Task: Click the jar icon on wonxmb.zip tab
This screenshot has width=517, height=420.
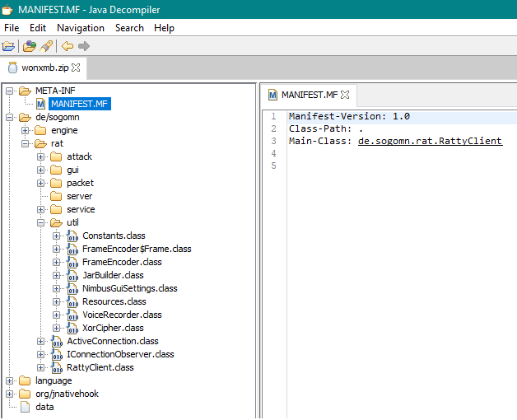Action: [x=12, y=68]
